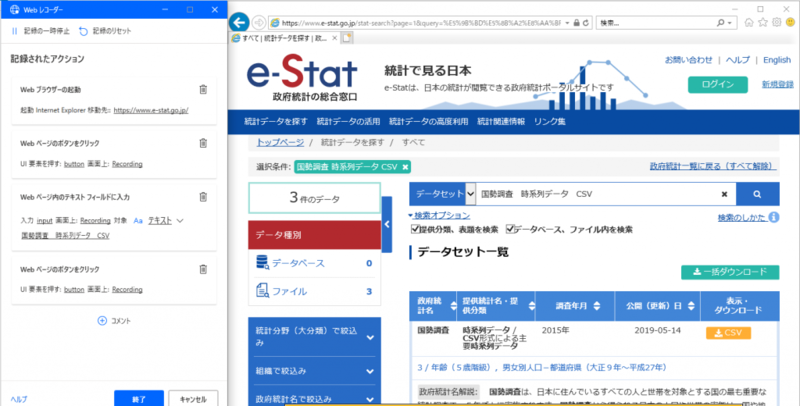The image size is (800, 406).
Task: Open the address bar dropdown arrow
Action: 567,23
